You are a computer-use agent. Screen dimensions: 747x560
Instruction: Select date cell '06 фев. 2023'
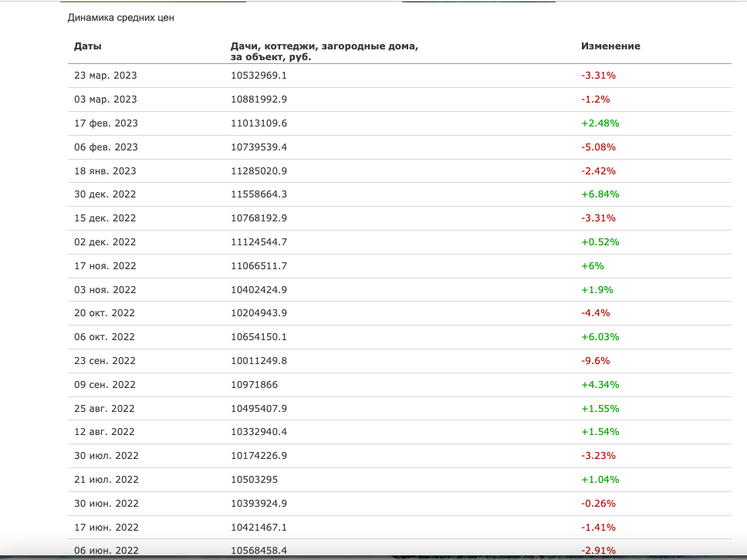pos(106,147)
